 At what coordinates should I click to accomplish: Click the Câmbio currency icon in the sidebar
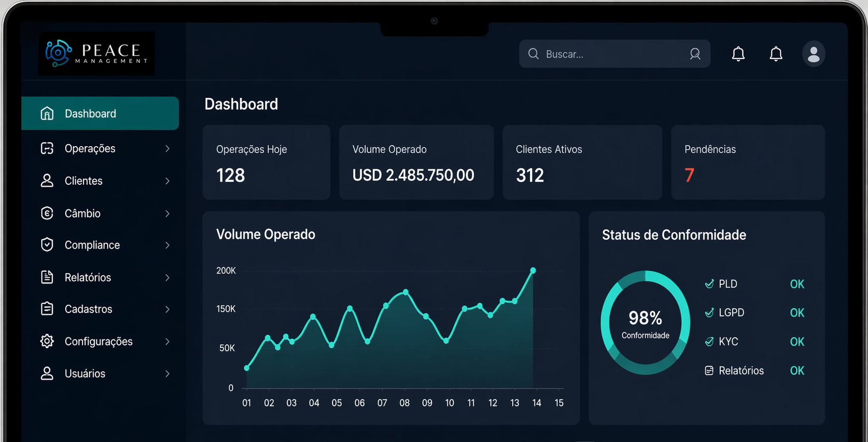pos(47,213)
